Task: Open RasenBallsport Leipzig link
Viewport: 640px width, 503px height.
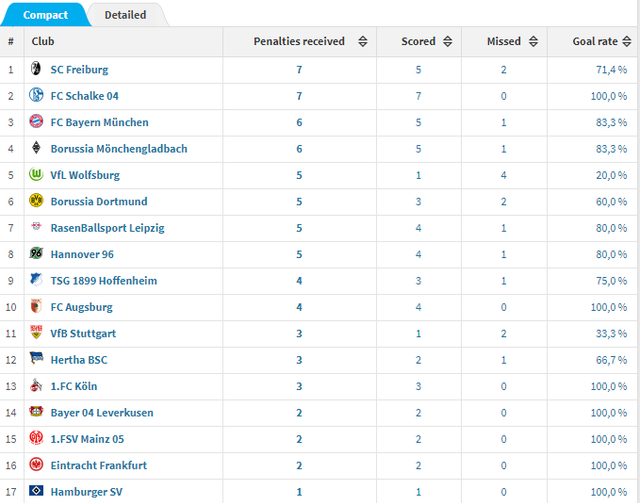Action: tap(107, 228)
